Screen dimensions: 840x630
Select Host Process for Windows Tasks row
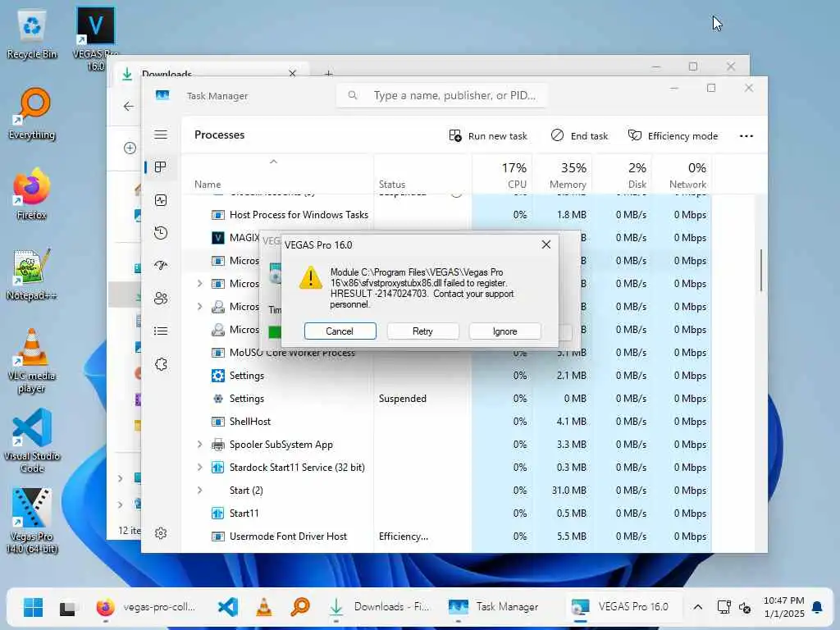[x=447, y=215]
